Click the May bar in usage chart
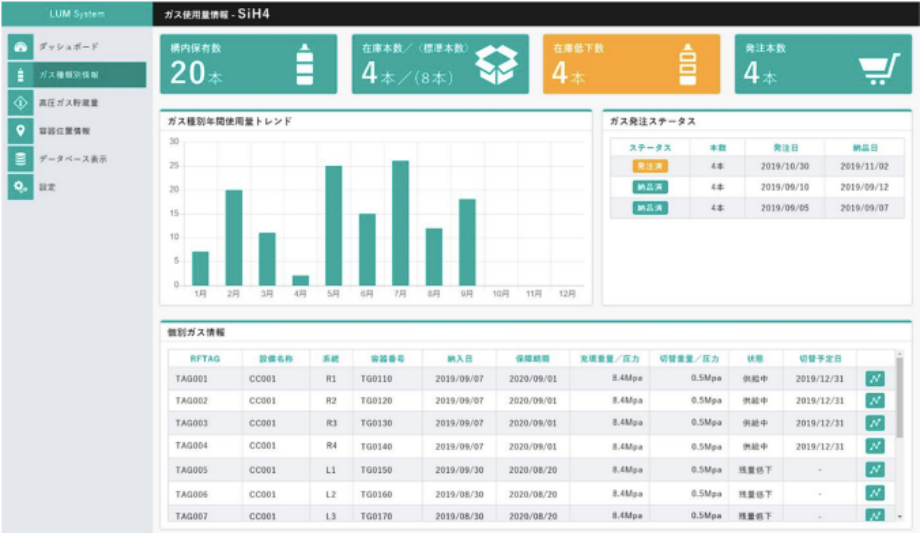 (333, 226)
